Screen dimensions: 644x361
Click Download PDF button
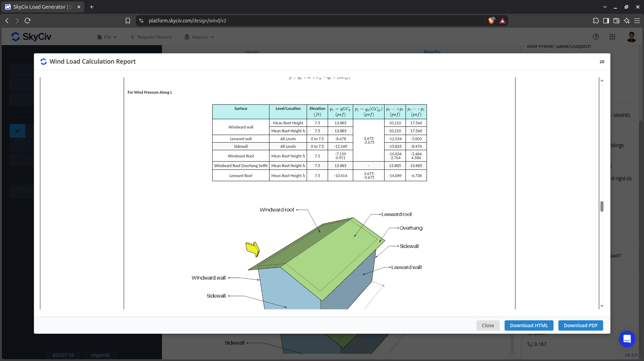581,326
